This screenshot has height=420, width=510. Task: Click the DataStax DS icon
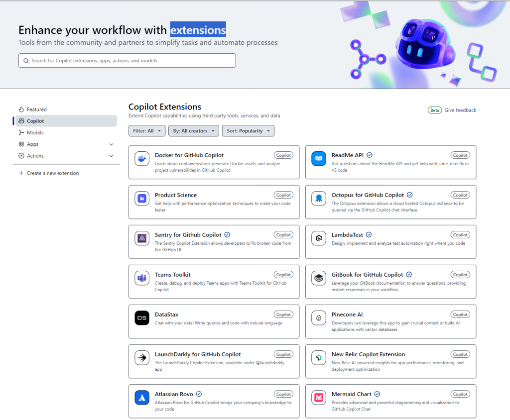(x=142, y=318)
